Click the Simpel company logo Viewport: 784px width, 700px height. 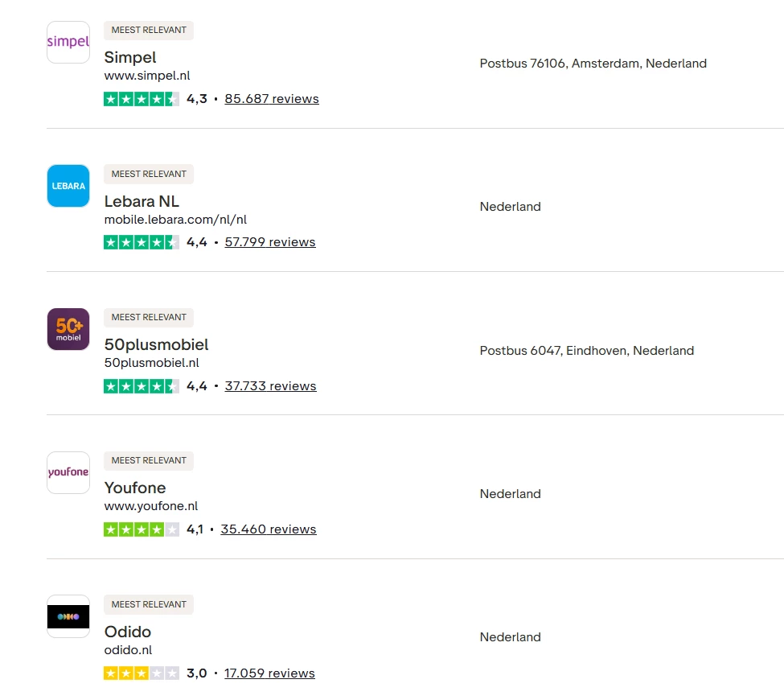tap(68, 43)
